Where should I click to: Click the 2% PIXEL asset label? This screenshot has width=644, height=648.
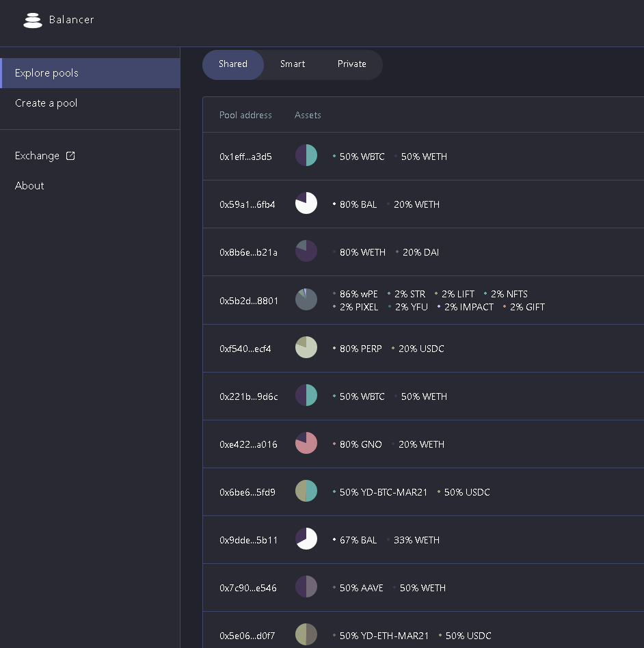[x=359, y=308]
